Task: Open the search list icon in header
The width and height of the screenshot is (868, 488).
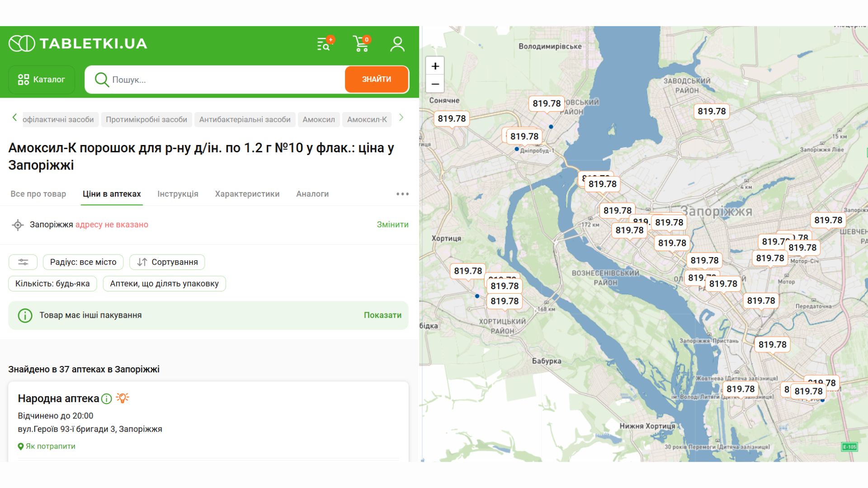Action: [x=324, y=44]
